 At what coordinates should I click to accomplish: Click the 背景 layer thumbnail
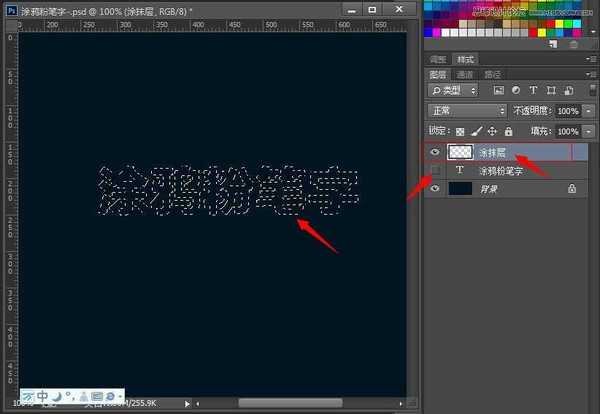click(x=460, y=188)
